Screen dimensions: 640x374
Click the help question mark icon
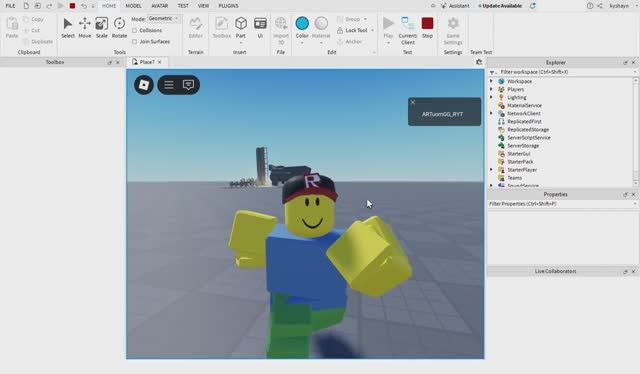point(590,6)
